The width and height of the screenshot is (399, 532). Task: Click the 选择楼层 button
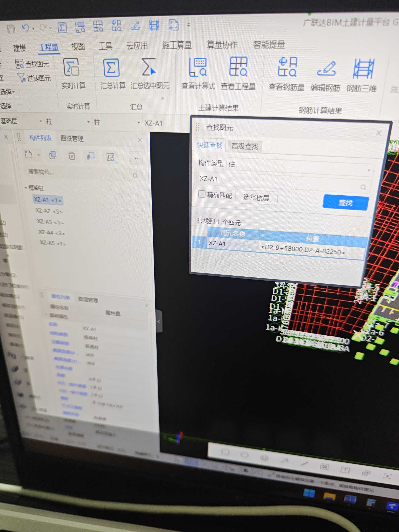pyautogui.click(x=256, y=198)
